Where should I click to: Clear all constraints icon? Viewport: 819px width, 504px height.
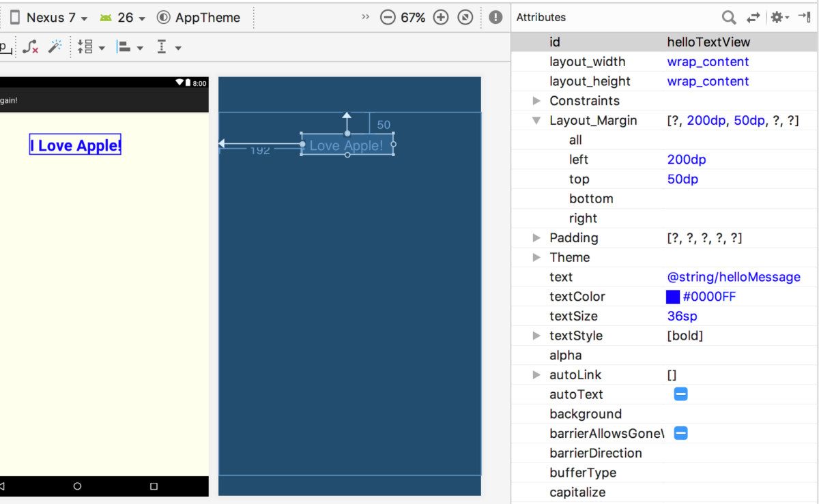30,47
